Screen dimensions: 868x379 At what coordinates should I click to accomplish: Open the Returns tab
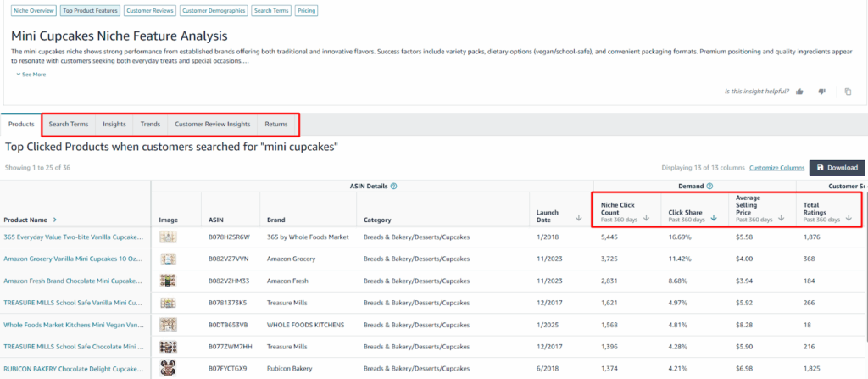pos(276,124)
